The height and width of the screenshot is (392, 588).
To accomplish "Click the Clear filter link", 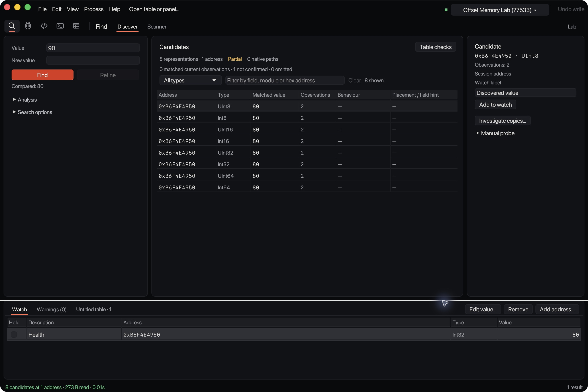I will (355, 80).
